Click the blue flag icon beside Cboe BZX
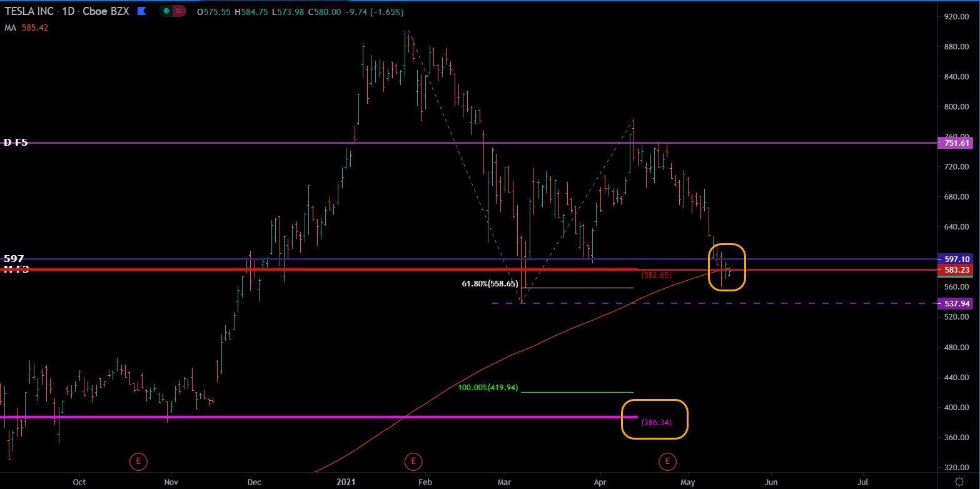Screen dimensions: 980x489 coord(142,11)
